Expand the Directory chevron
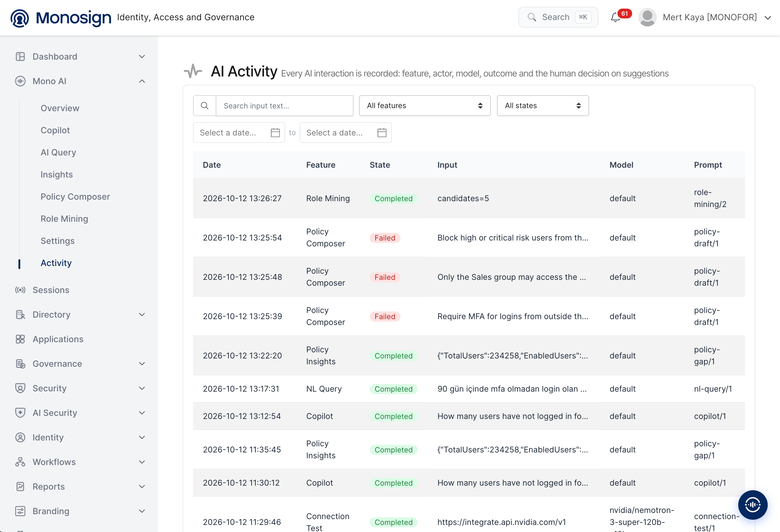Screen dimensions: 780x532 [142, 314]
